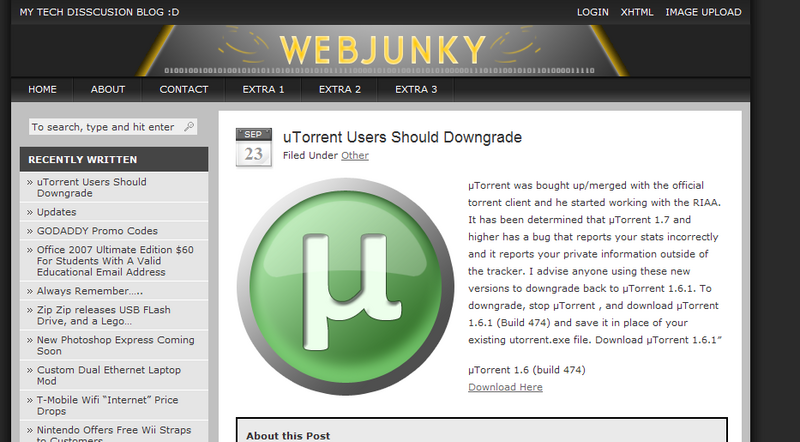
Task: Click the My Tech Disscusion Blog tagline
Action: tap(99, 12)
